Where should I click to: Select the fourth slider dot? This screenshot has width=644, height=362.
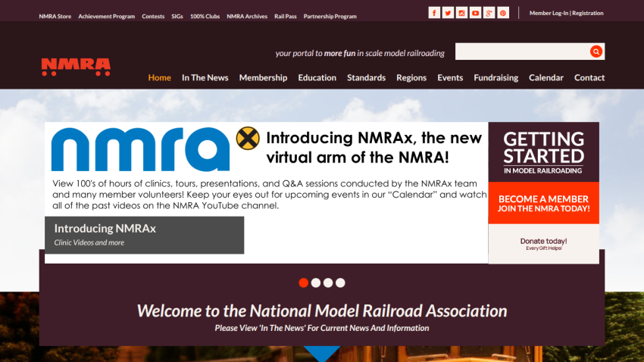[x=340, y=282]
